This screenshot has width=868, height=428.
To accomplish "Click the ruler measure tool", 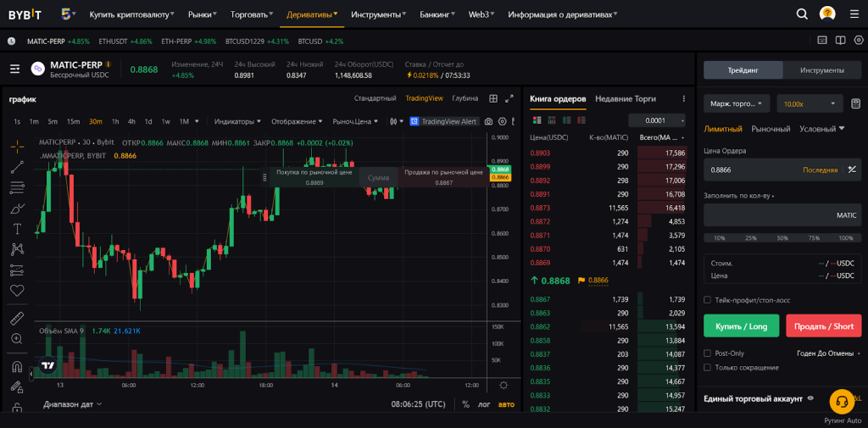I will [17, 319].
